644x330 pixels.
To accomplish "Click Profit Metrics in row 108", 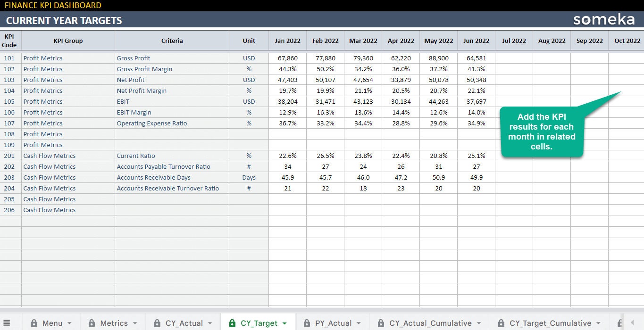I will (68, 134).
